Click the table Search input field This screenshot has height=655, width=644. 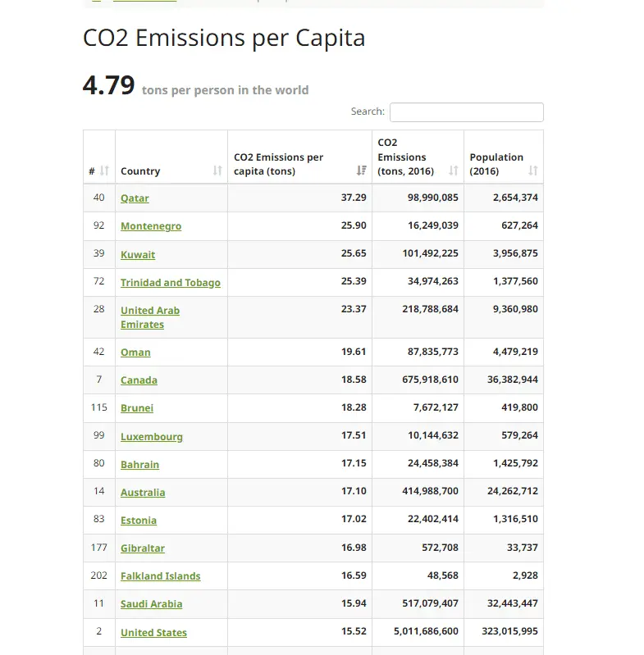click(x=466, y=112)
